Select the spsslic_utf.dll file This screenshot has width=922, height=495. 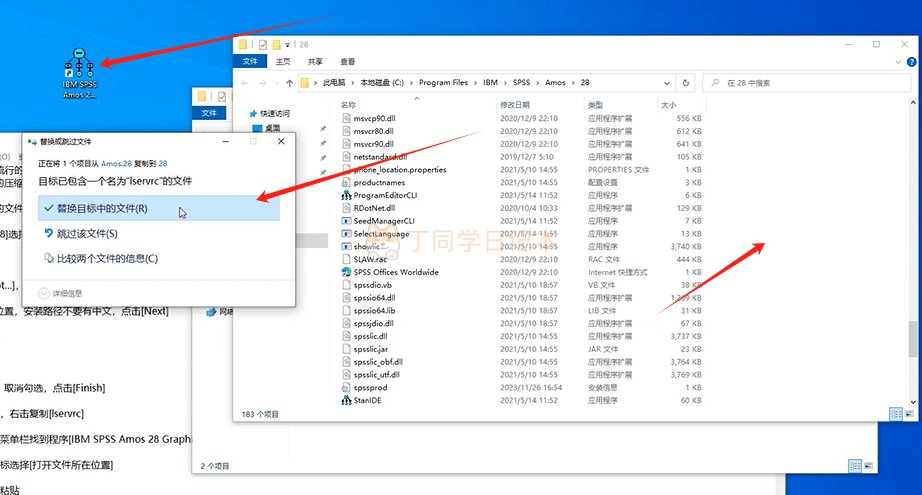(376, 375)
